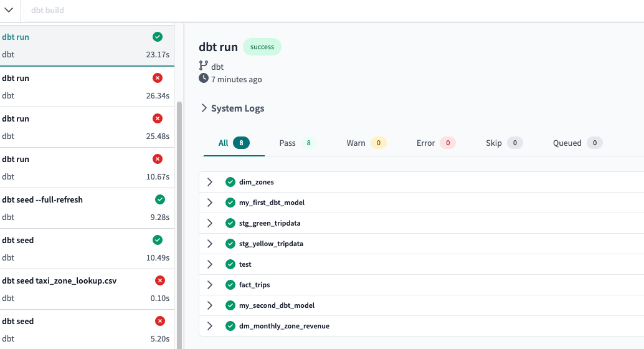
Task: Click the red error icon on dbt seed taxi_zone_lookup.csv
Action: pos(160,280)
